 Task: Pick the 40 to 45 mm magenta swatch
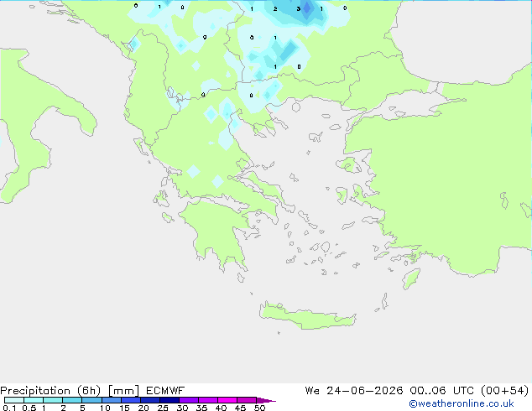(227, 400)
